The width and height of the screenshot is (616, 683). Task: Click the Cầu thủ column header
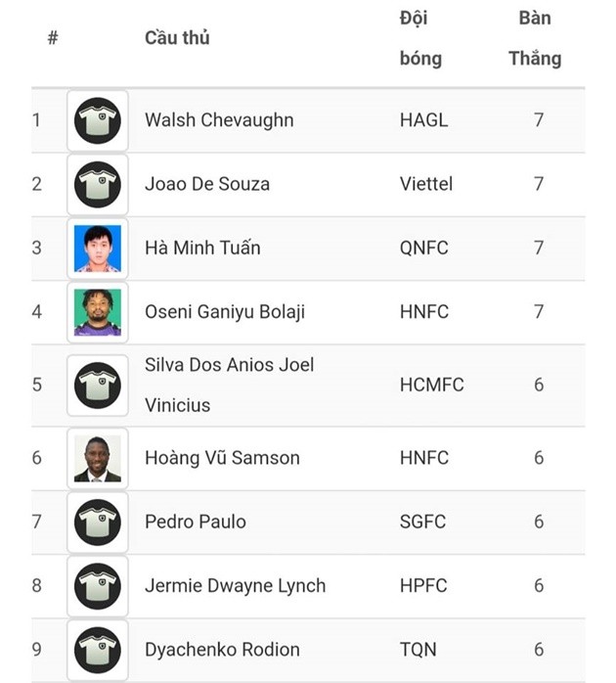177,38
